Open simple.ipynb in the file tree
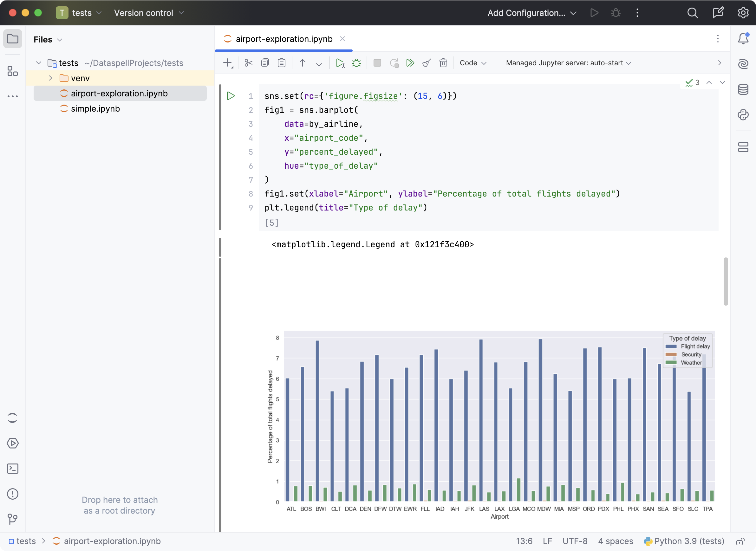This screenshot has height=551, width=756. (x=95, y=109)
